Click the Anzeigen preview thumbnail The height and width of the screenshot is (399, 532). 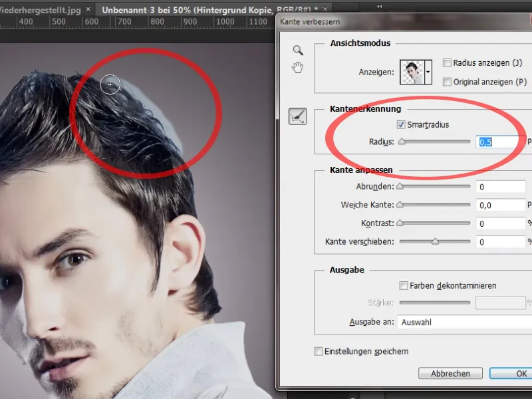click(412, 72)
